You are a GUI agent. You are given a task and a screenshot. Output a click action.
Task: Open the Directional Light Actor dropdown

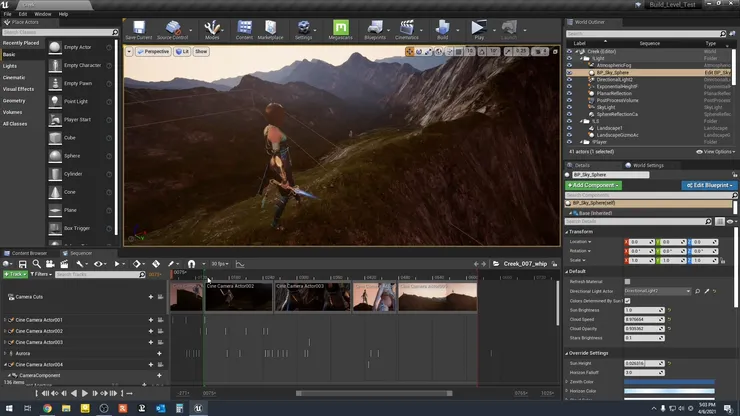point(657,291)
